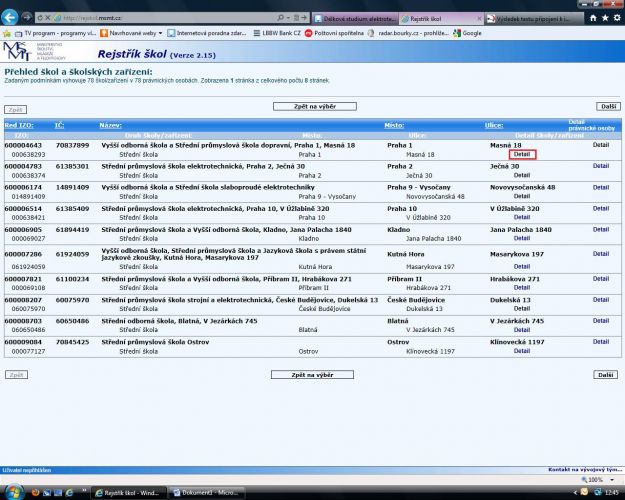Sort by Ulice column header
Image resolution: width=625 pixels, height=500 pixels.
click(494, 125)
